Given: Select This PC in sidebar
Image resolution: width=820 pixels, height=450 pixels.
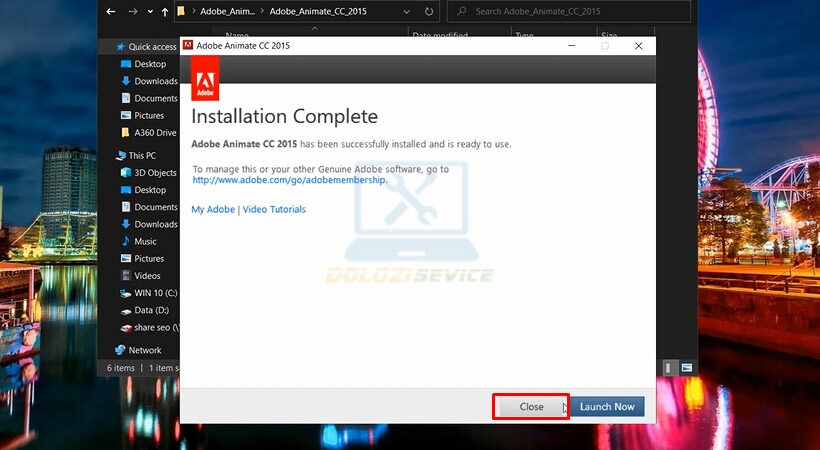Looking at the screenshot, I should pos(136,155).
